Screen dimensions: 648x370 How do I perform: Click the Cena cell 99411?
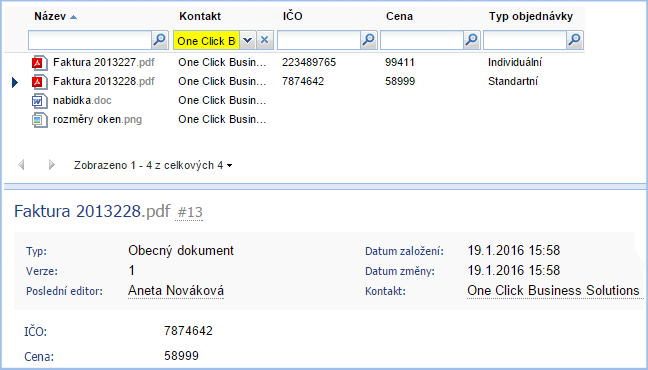[x=400, y=62]
